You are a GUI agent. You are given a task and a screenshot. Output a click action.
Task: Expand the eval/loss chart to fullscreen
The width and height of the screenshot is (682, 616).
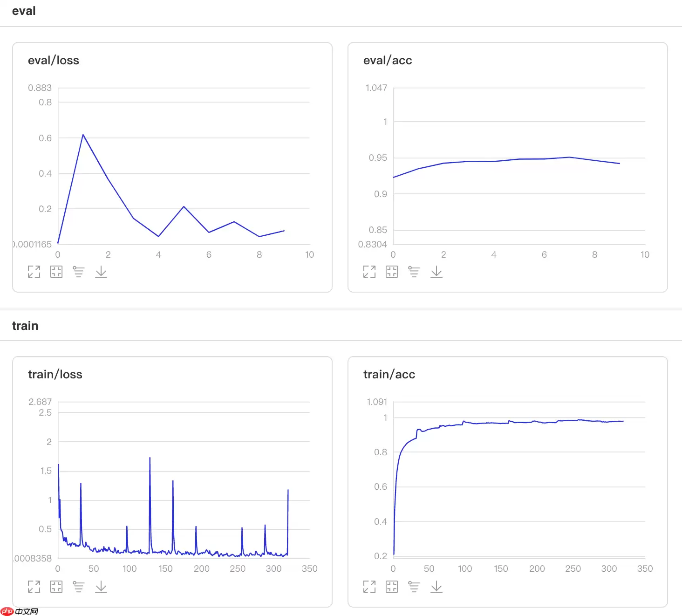(x=34, y=272)
